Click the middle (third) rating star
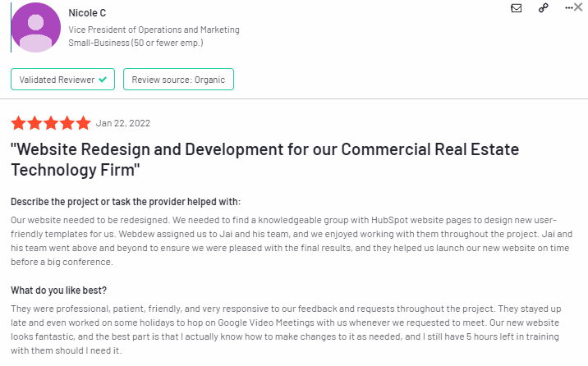The image size is (588, 366). point(50,124)
